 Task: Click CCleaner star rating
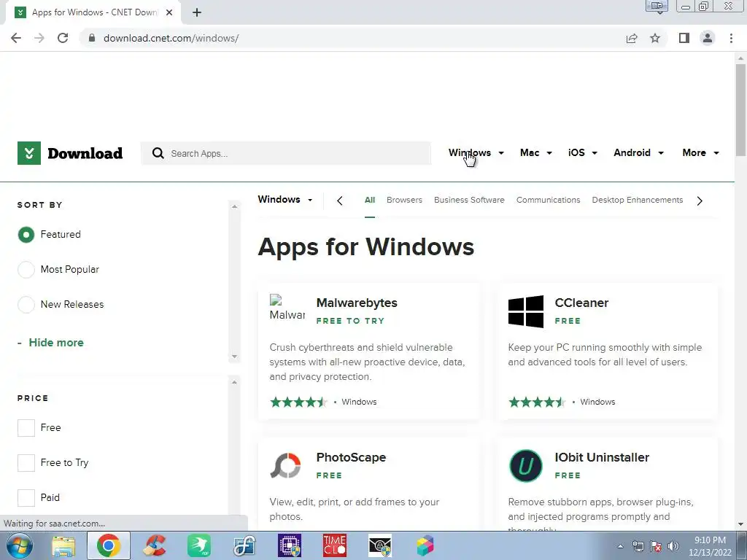537,402
